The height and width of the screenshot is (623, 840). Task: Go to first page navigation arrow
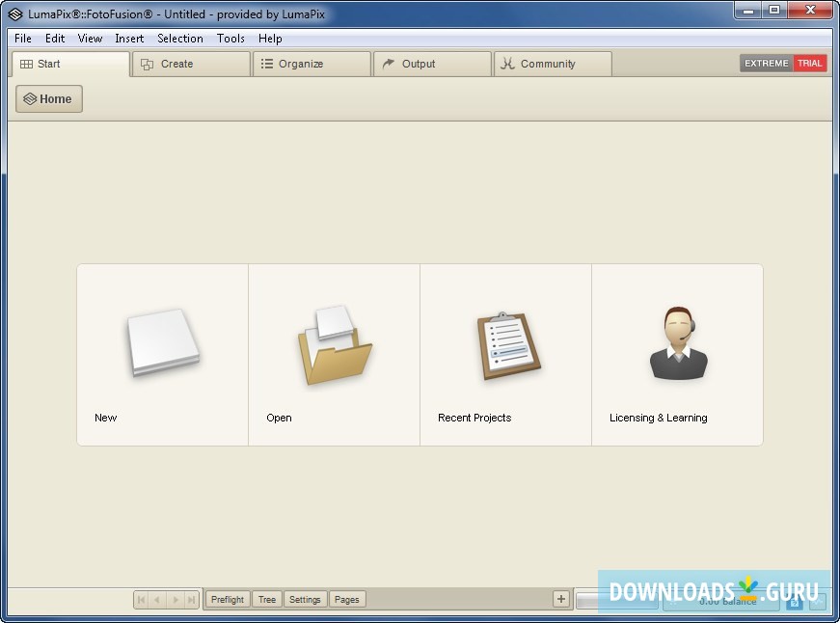coord(142,600)
